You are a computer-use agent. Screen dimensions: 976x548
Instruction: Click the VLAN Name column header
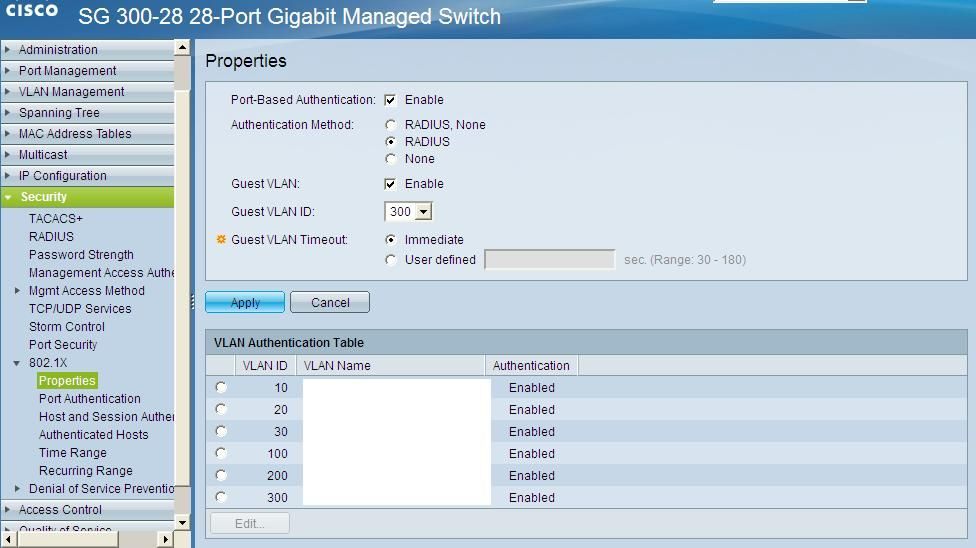tap(390, 366)
